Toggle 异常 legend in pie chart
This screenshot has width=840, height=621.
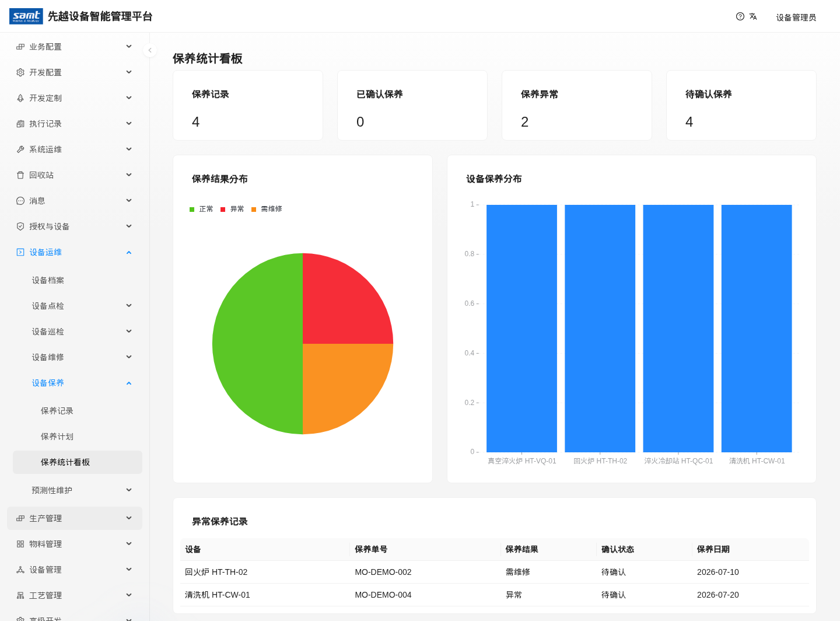(x=232, y=209)
